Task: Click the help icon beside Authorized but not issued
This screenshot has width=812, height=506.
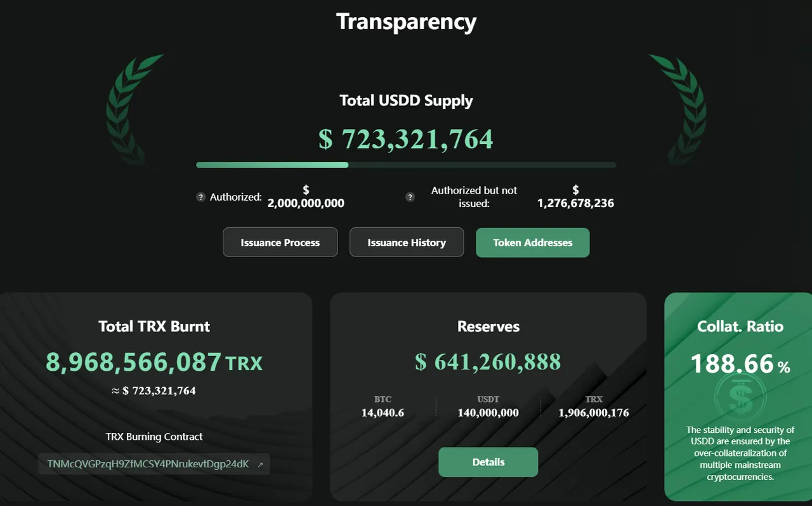Action: (410, 197)
